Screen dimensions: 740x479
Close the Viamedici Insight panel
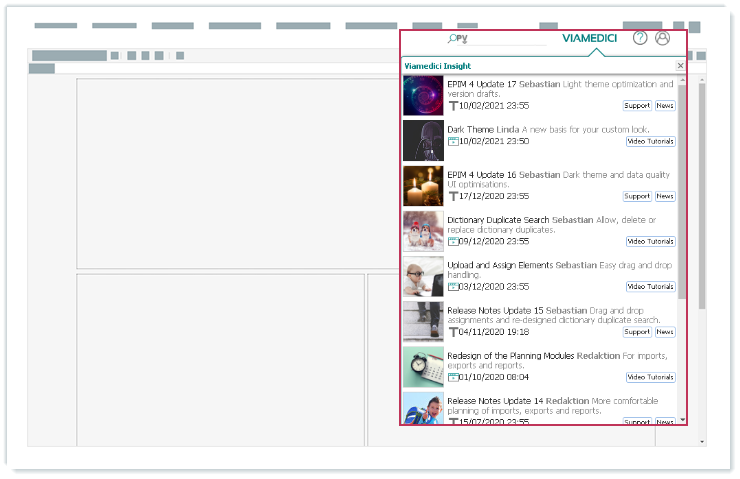coord(680,66)
